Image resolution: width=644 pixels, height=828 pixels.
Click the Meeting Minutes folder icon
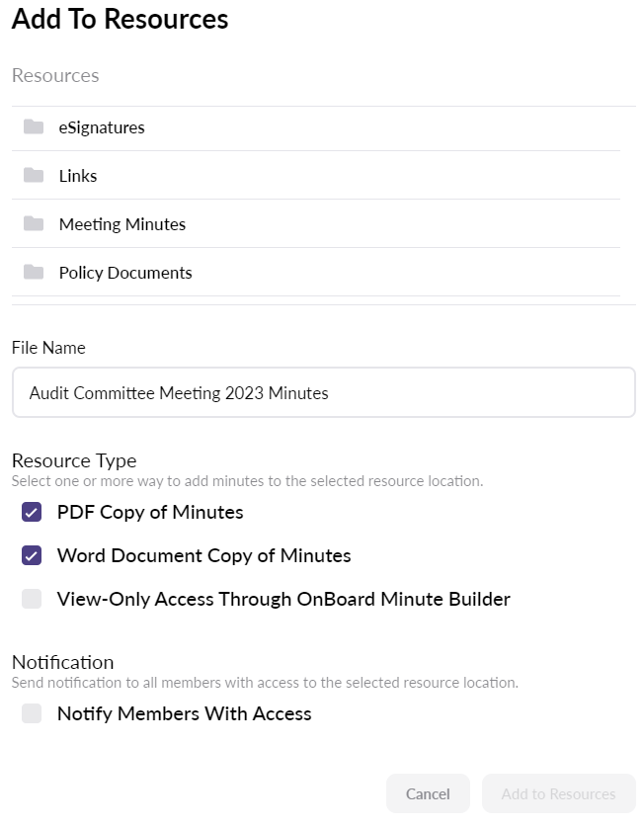click(x=34, y=224)
